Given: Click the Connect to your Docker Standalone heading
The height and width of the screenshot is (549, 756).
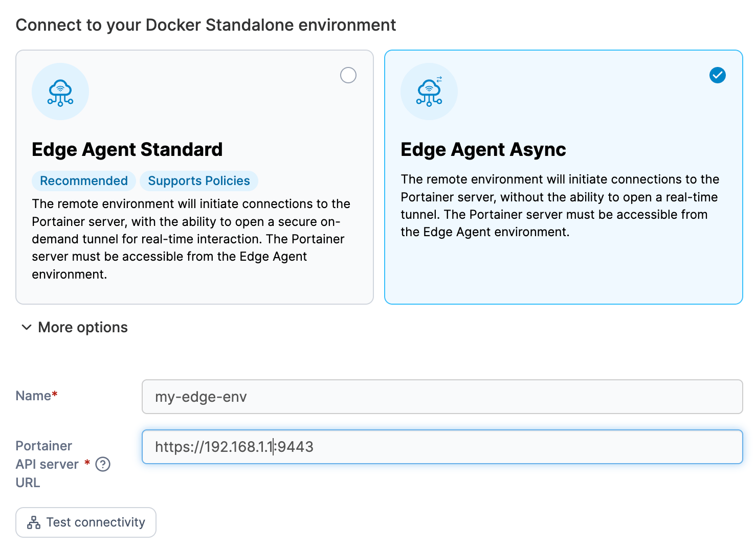Looking at the screenshot, I should [206, 25].
